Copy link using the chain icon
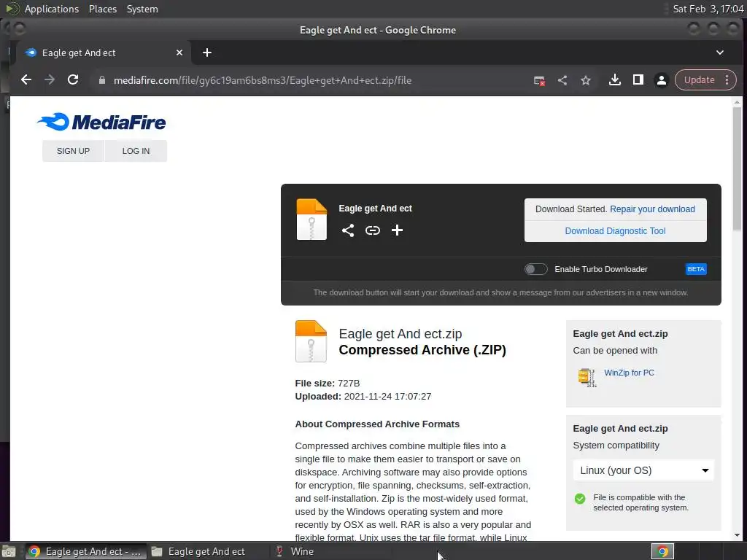 [x=373, y=230]
